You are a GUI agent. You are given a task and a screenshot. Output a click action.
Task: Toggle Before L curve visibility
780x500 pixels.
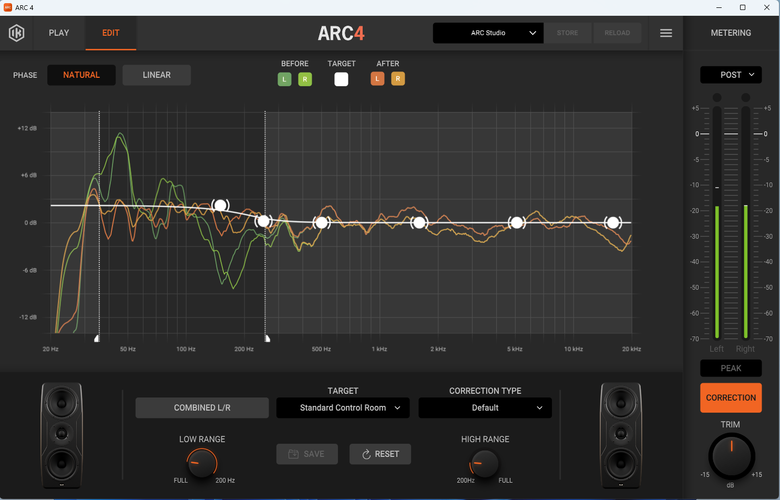coord(284,79)
